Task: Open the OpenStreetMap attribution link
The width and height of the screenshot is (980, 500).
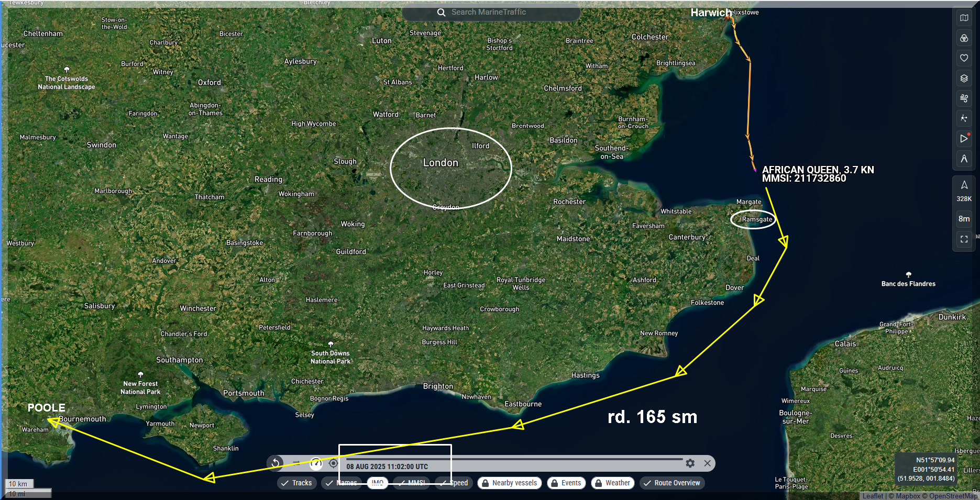Action: coord(953,496)
